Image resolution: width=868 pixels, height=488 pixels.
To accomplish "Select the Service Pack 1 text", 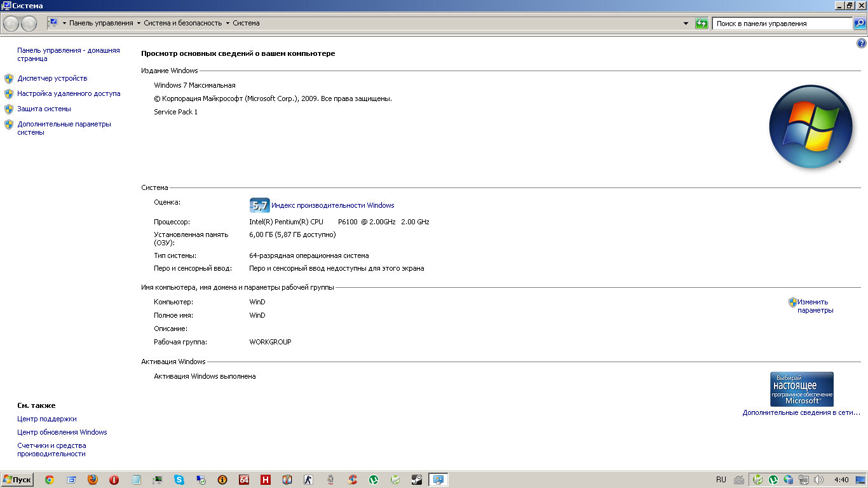I will coord(176,112).
